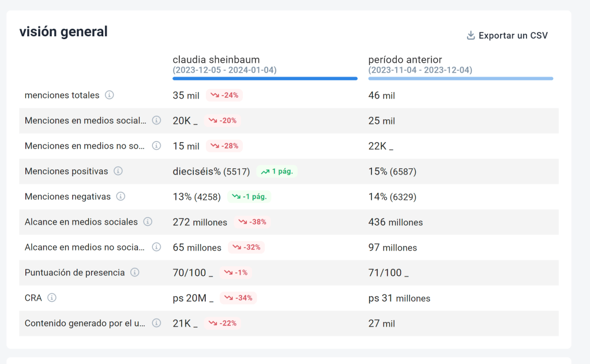Click the visión general heading
Image resolution: width=590 pixels, height=364 pixels.
coord(63,32)
